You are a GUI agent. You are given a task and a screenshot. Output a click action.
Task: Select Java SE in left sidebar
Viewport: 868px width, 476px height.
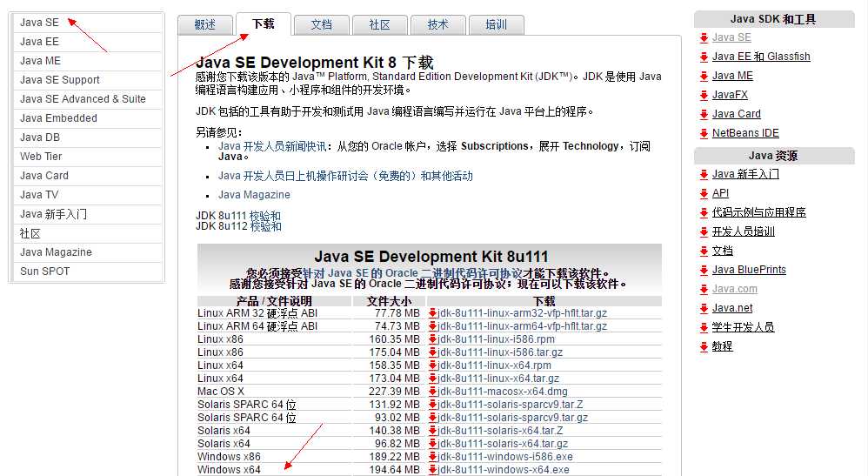point(88,23)
